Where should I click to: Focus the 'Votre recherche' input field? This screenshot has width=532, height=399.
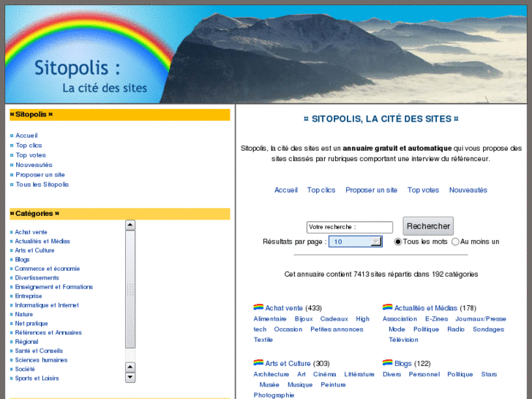(350, 227)
